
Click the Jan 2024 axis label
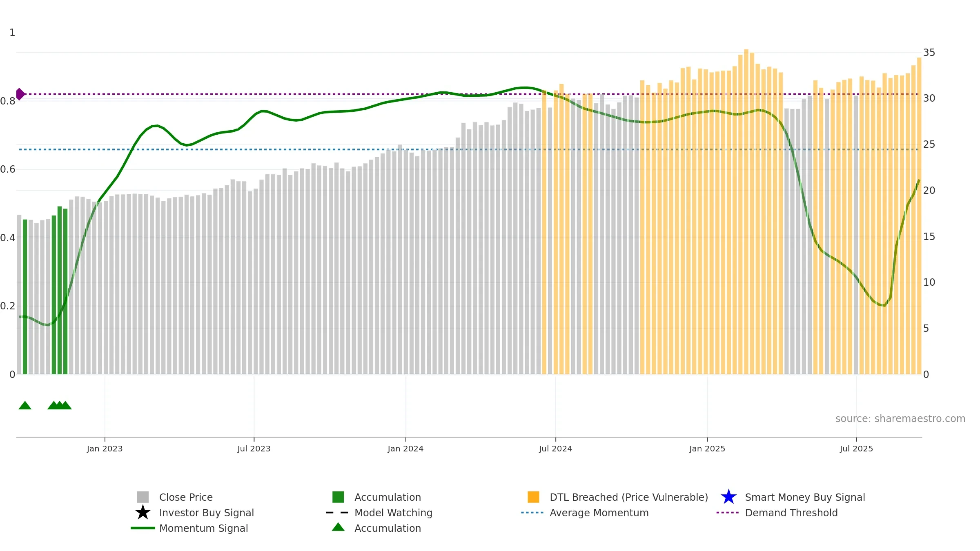coord(405,449)
